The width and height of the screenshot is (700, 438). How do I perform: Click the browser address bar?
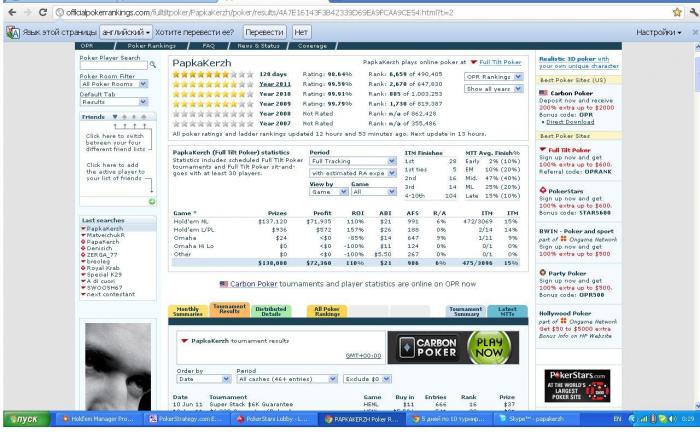362,13
